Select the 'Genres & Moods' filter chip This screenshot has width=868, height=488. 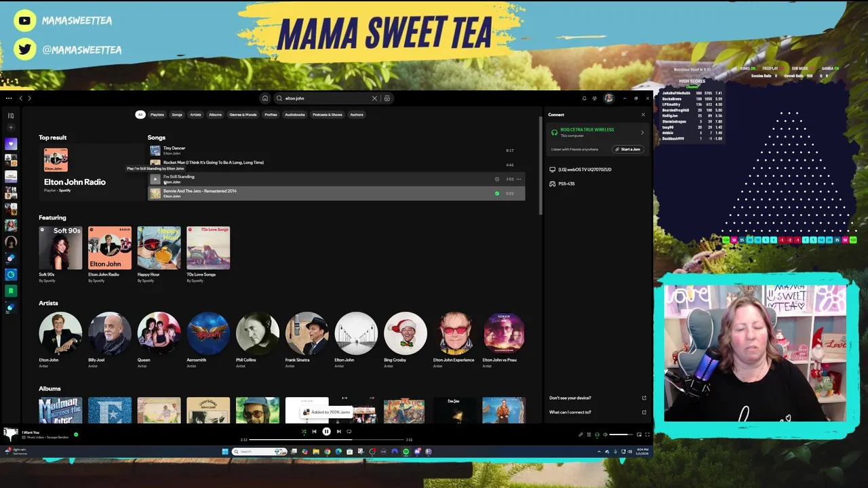click(243, 115)
